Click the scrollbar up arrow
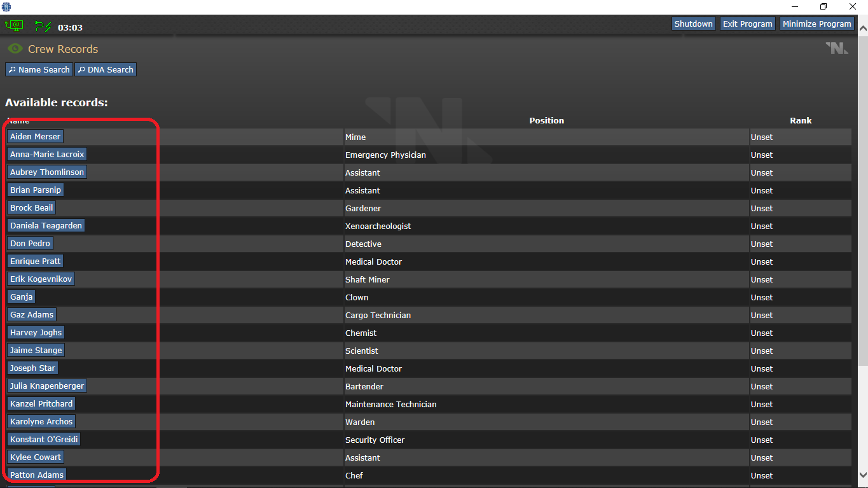The height and width of the screenshot is (488, 868). [x=863, y=29]
